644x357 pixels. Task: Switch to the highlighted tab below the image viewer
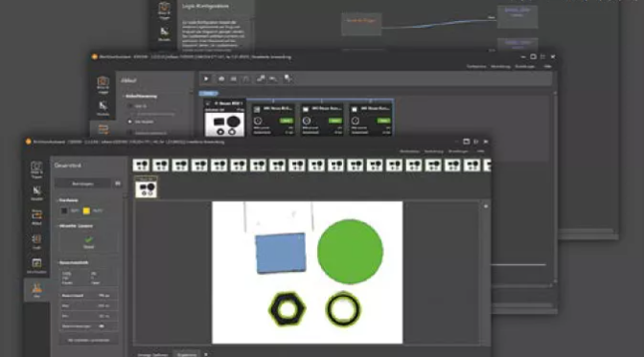(x=187, y=354)
